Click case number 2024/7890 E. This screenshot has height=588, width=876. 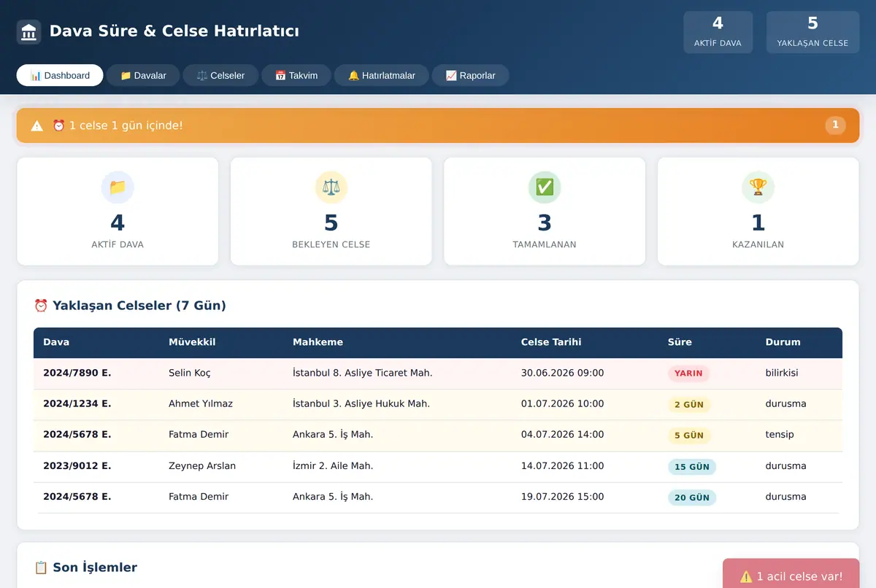[x=77, y=373]
